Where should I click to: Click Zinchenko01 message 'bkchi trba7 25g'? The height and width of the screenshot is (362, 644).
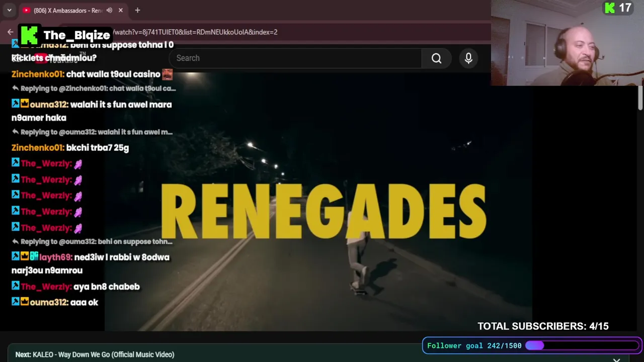98,148
